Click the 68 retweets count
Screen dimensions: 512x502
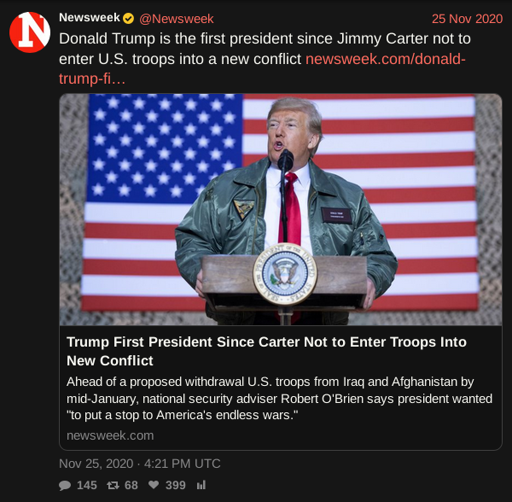point(131,485)
